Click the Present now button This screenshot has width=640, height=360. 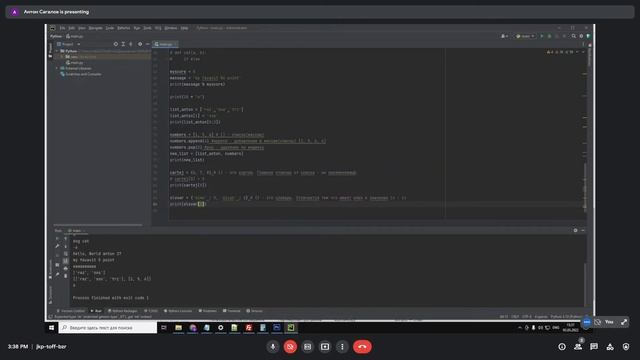click(325, 347)
